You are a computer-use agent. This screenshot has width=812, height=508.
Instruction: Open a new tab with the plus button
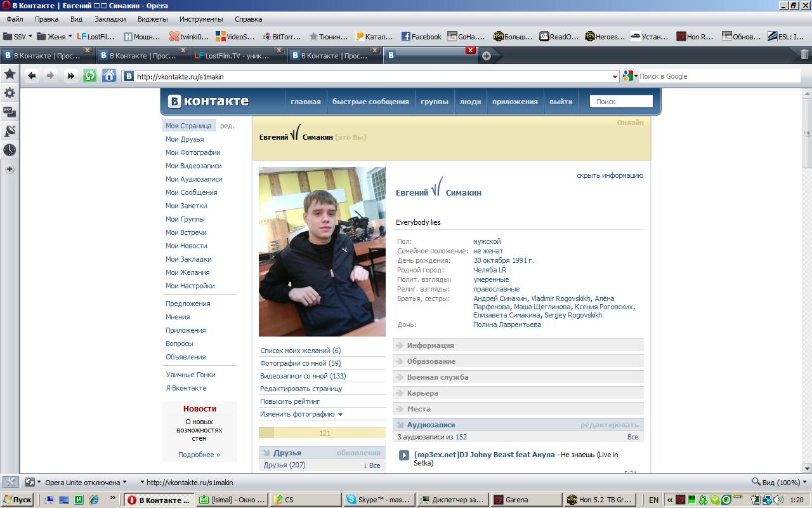pos(487,56)
